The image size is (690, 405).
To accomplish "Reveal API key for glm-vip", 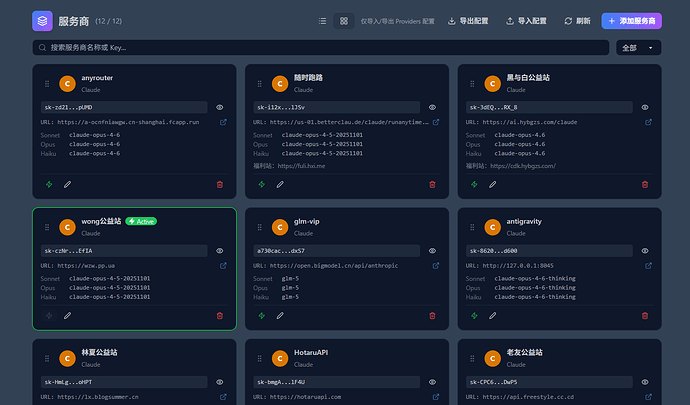I will point(432,251).
